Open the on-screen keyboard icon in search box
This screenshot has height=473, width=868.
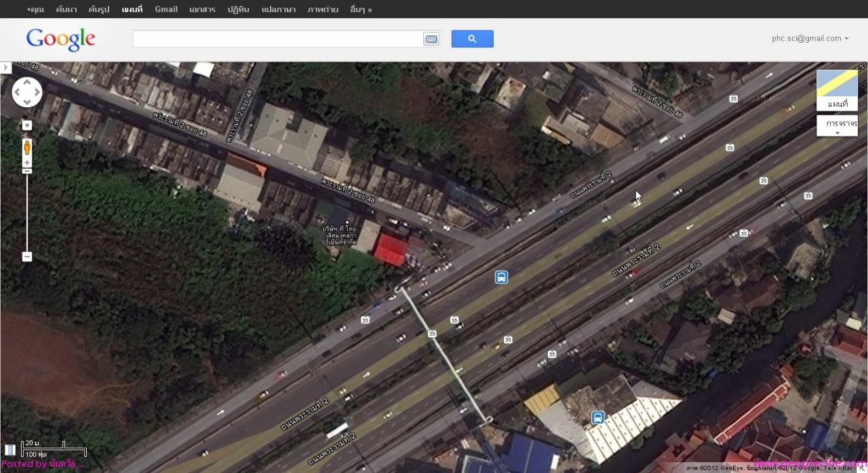(x=431, y=39)
